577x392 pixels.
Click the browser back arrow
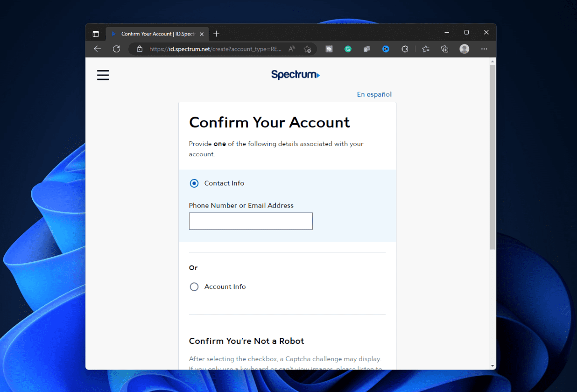click(97, 49)
